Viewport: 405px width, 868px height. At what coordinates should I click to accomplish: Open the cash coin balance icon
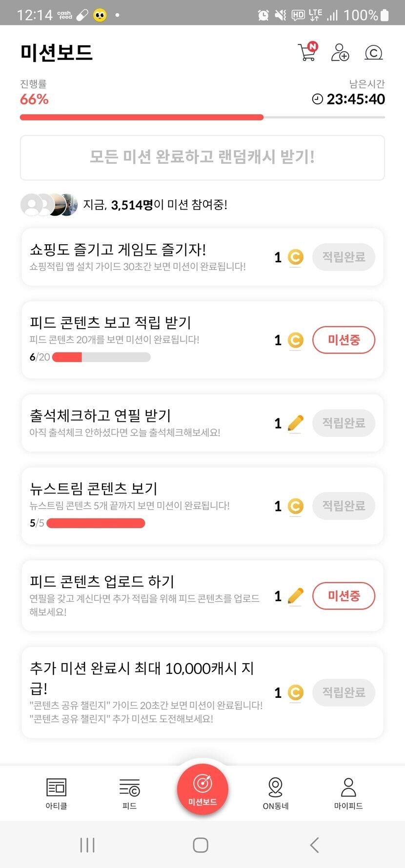[x=374, y=52]
